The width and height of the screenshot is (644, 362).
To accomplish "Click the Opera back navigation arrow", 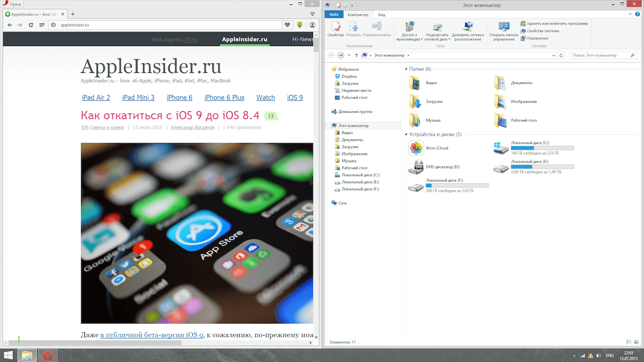I will point(9,25).
